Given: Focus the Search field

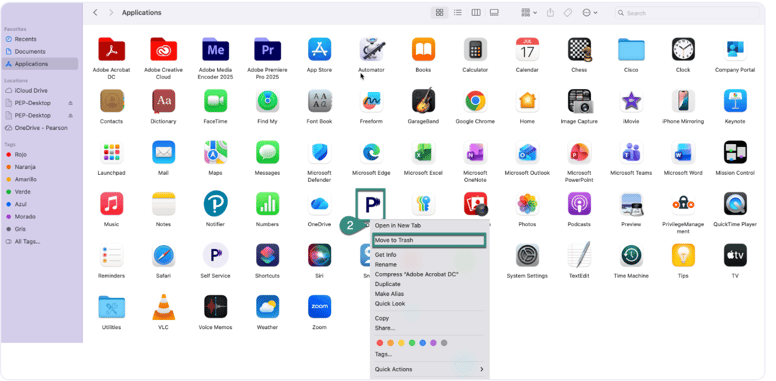Looking at the screenshot, I should coord(687,13).
